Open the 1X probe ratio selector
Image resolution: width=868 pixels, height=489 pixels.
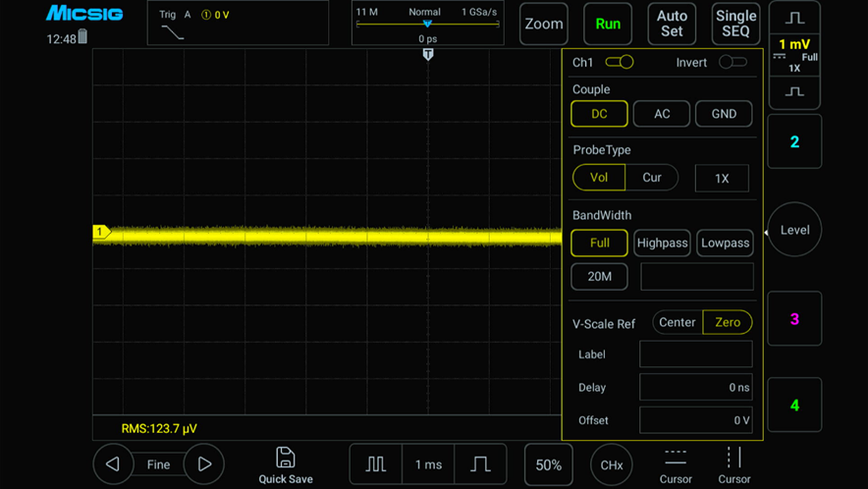tap(722, 178)
